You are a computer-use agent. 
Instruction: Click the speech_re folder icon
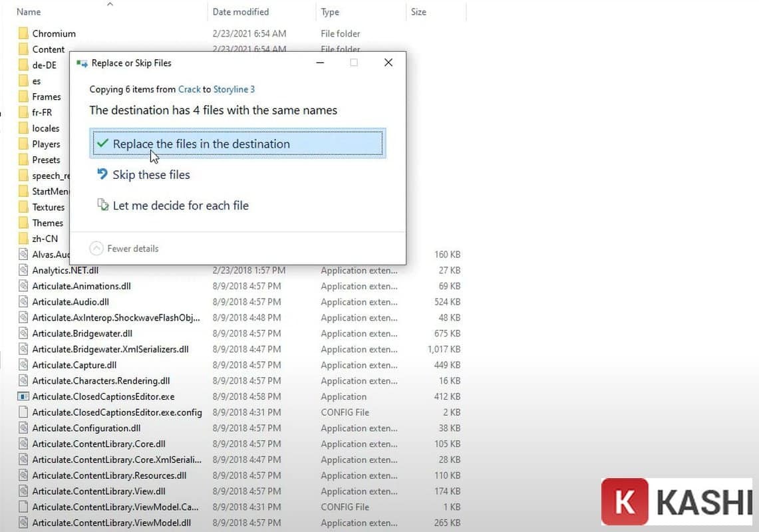(23, 176)
